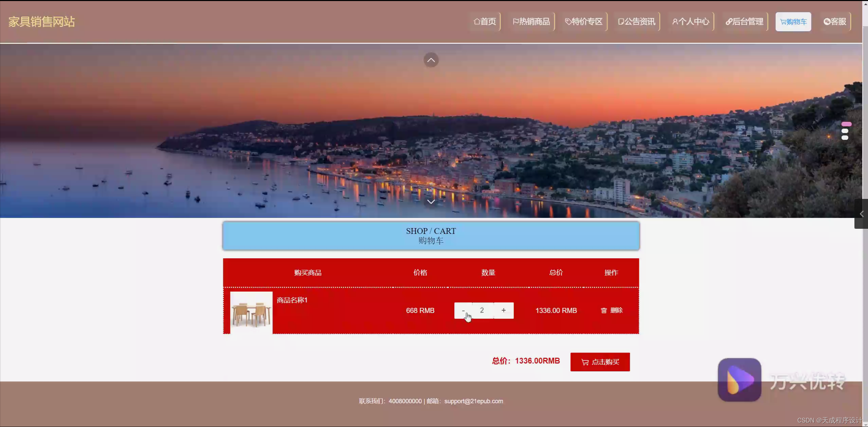Open 个人中心 personal center

[691, 22]
